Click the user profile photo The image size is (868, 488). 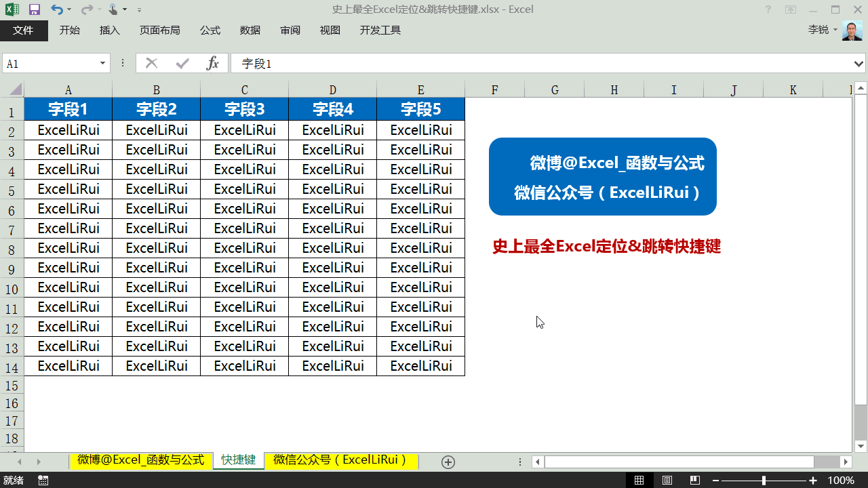[x=852, y=30]
